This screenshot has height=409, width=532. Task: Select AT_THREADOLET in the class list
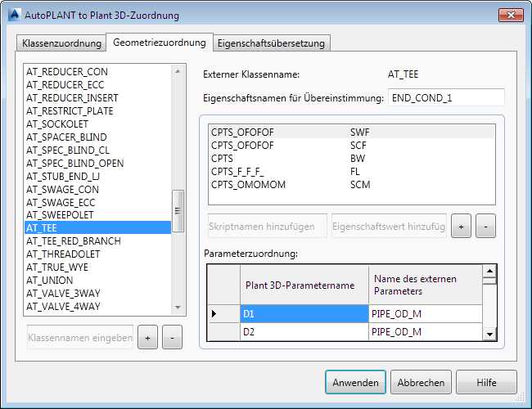coord(97,254)
